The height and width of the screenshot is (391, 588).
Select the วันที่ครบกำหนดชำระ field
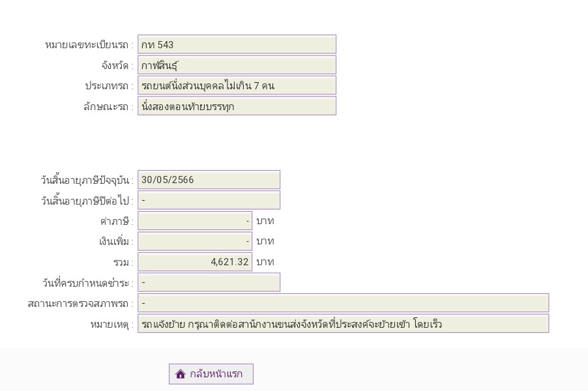click(209, 282)
